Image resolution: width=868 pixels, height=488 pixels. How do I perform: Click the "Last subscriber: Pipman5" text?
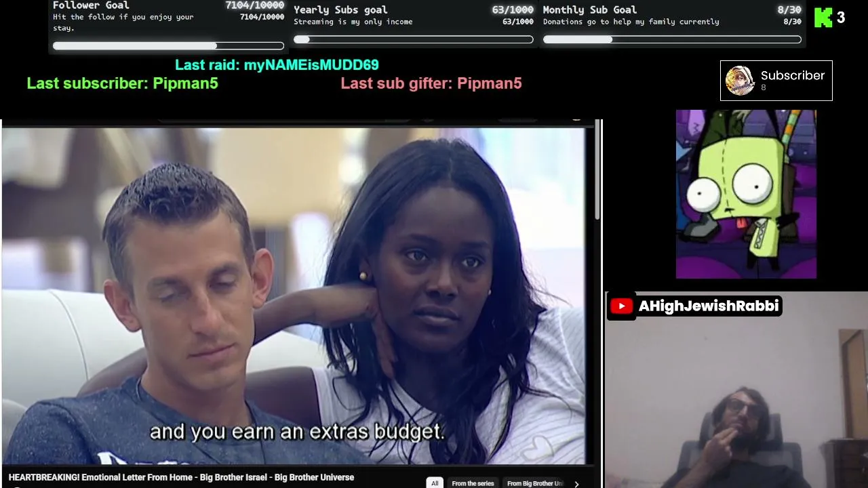(x=122, y=83)
